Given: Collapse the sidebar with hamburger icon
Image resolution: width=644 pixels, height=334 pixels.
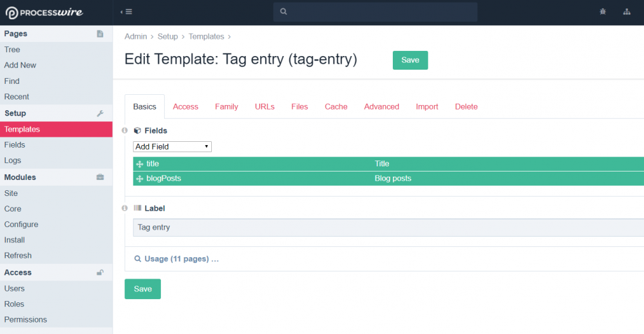Looking at the screenshot, I should (x=126, y=12).
